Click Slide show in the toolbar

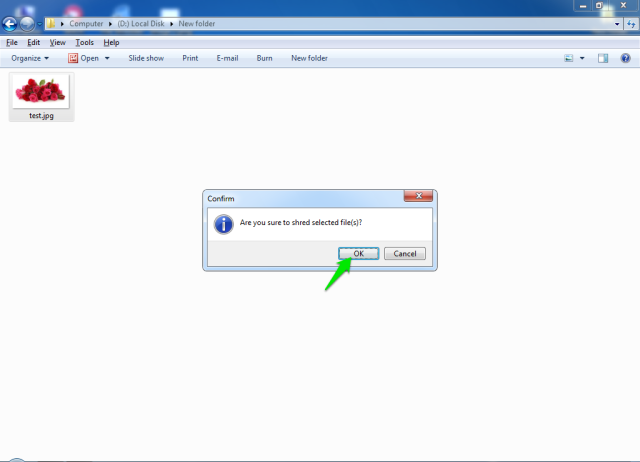pyautogui.click(x=146, y=58)
